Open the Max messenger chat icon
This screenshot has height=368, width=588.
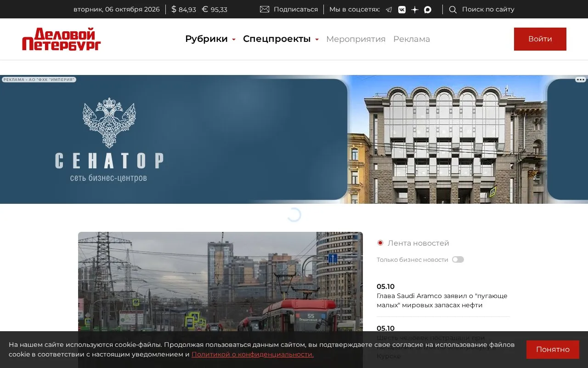(428, 10)
